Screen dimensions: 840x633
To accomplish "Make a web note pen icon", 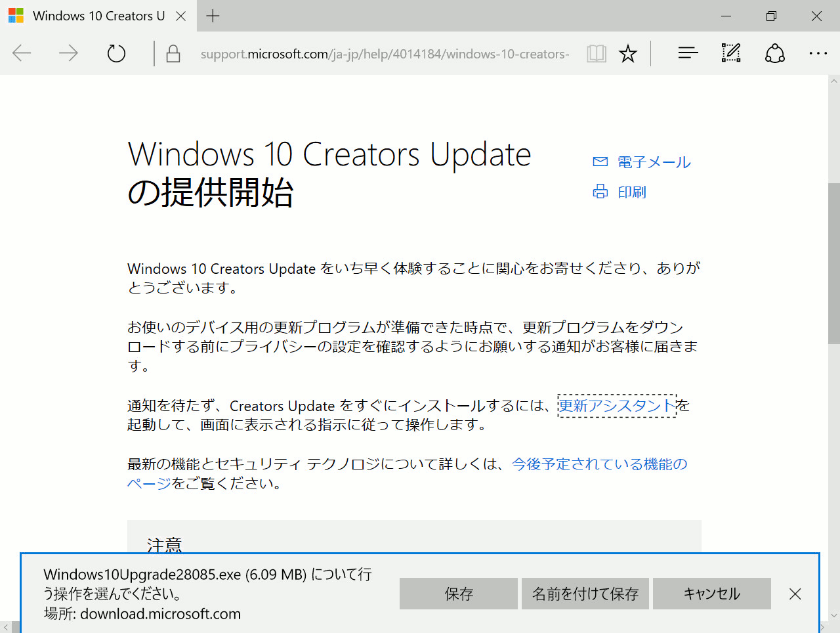I will (731, 53).
